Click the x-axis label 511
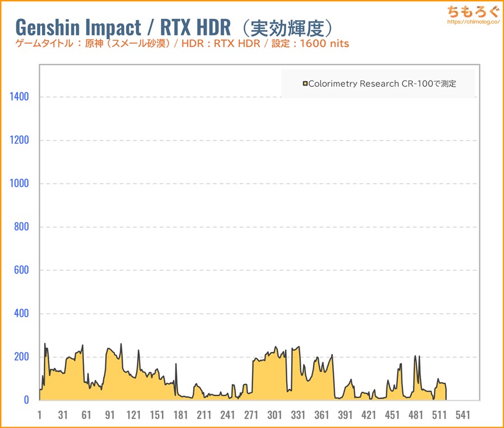This screenshot has width=504, height=428. [x=439, y=415]
